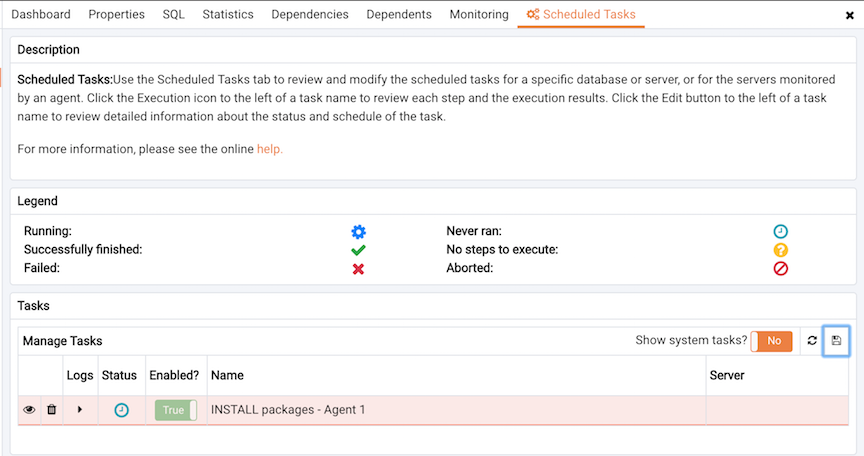Toggle the Show system tasks switch
The image size is (864, 456).
771,341
